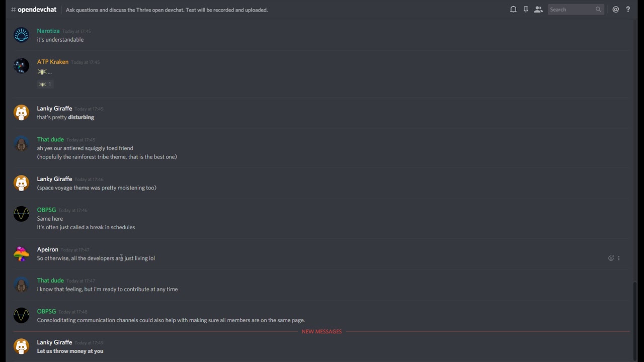
Task: Open Apeiron's colorful avatar
Action: point(21,254)
